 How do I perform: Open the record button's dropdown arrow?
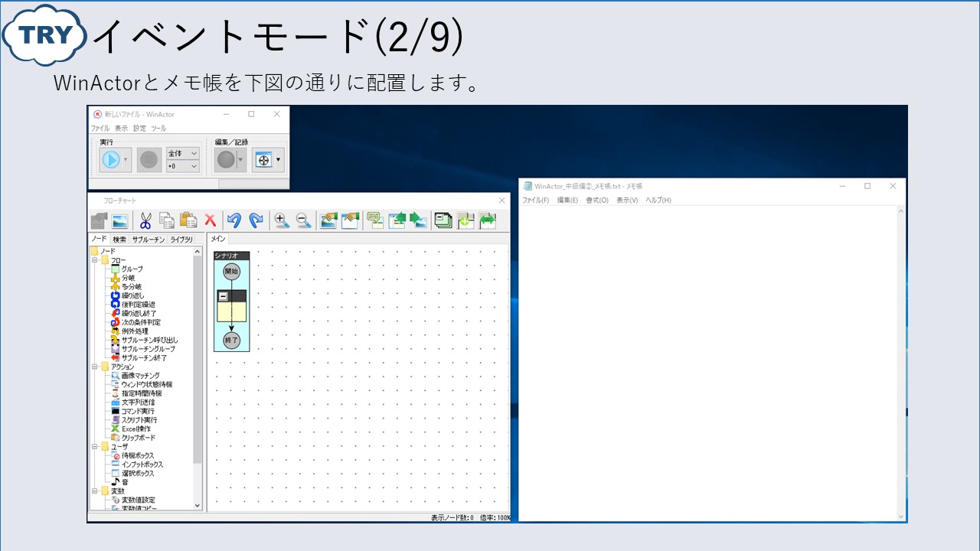click(x=240, y=160)
